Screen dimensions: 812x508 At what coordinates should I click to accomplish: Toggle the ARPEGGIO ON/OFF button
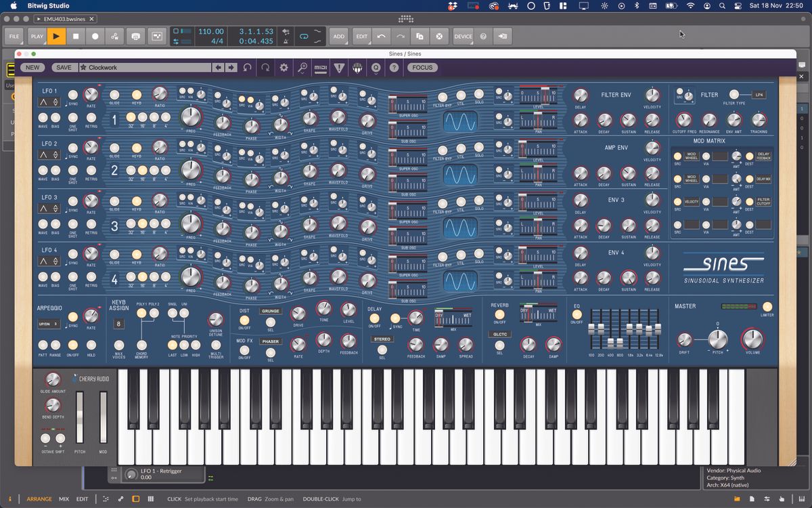click(74, 346)
